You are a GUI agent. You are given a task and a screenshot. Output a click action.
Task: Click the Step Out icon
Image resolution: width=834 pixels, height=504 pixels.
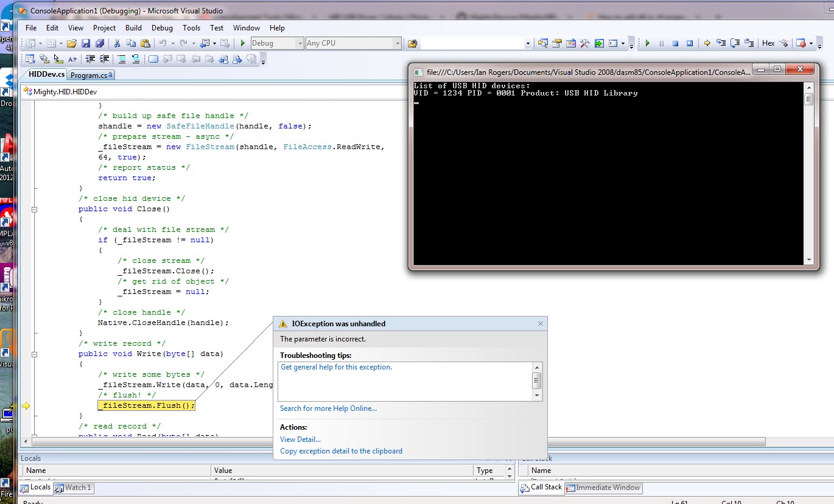pyautogui.click(x=749, y=43)
